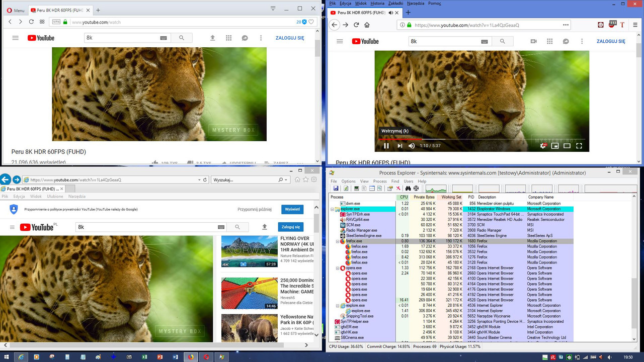Open new tab in Opera
The width and height of the screenshot is (644, 362).
point(98,10)
